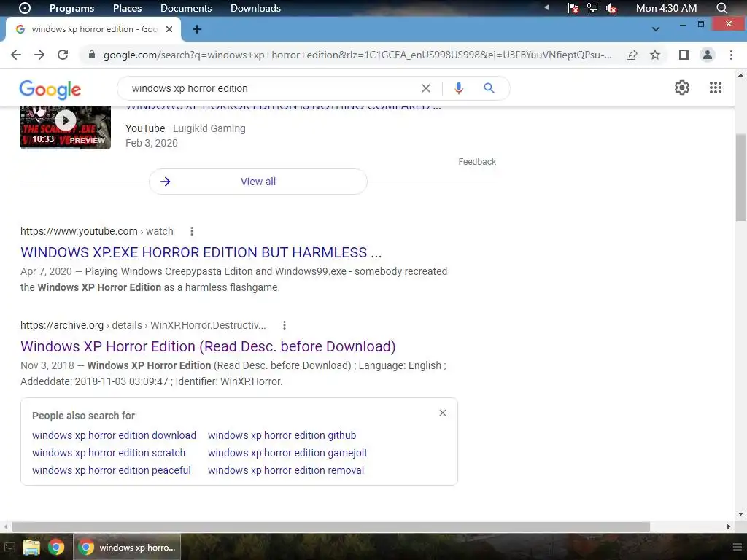747x560 pixels.
Task: Open the Google apps grid
Action: pyautogui.click(x=715, y=87)
